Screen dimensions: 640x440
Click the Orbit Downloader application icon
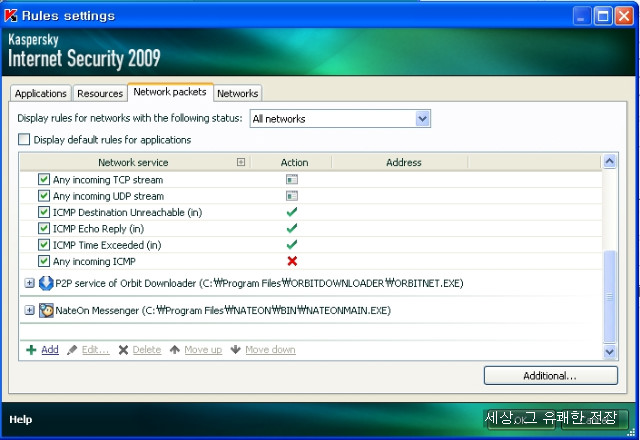point(46,283)
